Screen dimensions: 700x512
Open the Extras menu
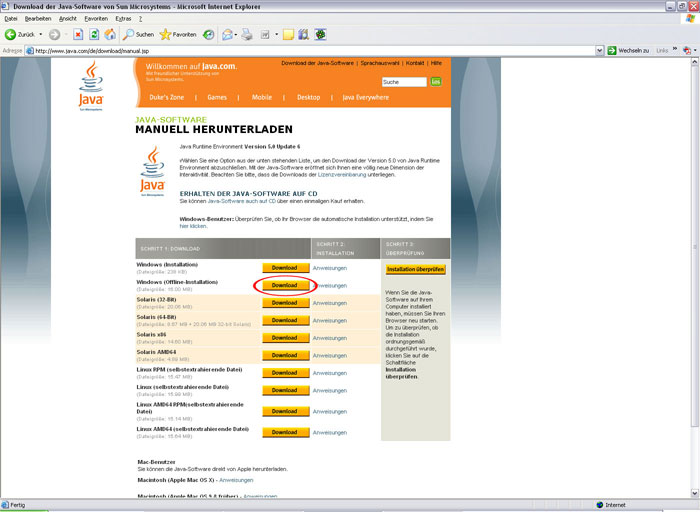[x=123, y=19]
